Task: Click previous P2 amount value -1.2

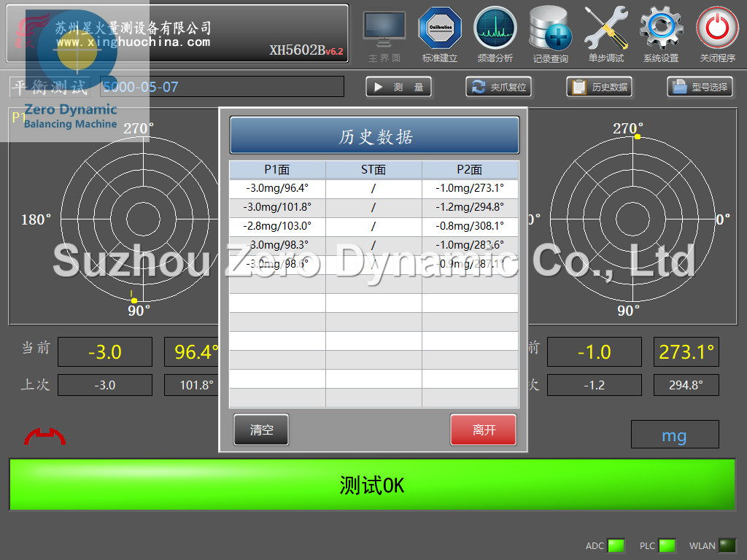Action: [x=594, y=385]
